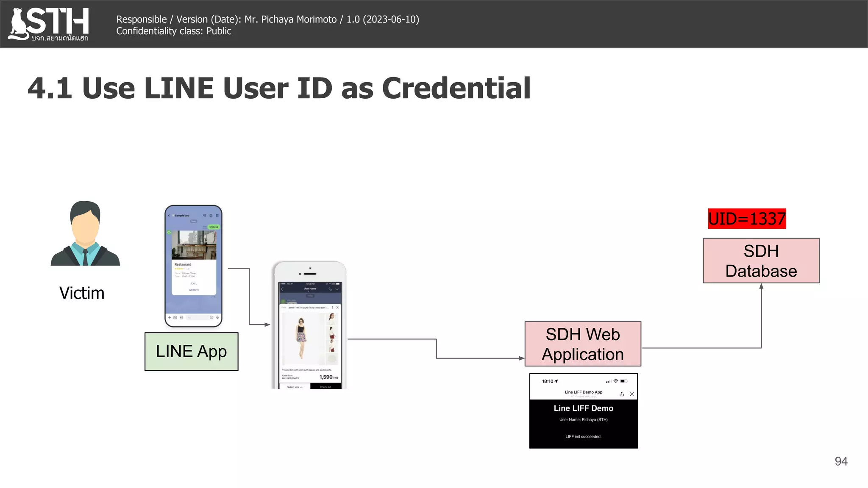Select the LINE App chat phone screenshot

click(x=193, y=266)
